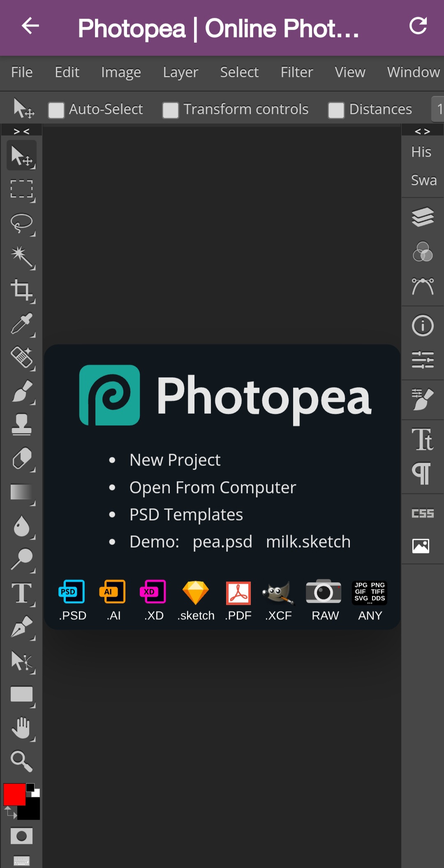Select the Rectangle shape tool
The width and height of the screenshot is (444, 868).
pos(21,695)
